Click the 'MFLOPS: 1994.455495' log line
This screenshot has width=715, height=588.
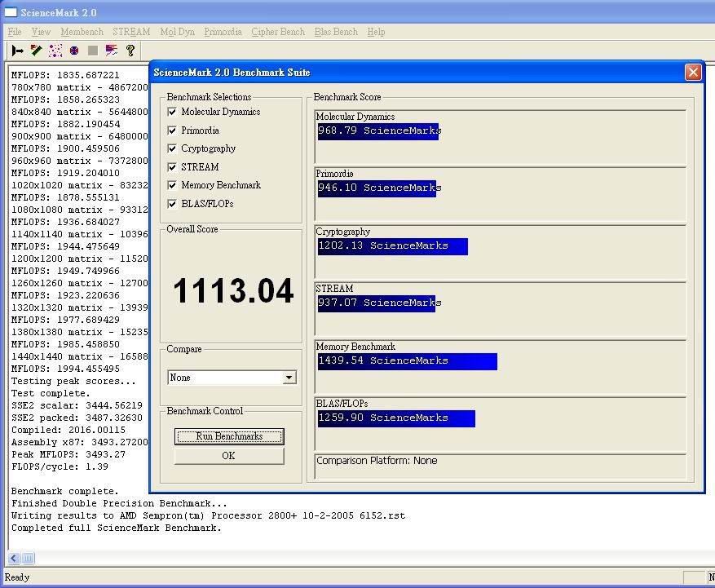(65, 369)
